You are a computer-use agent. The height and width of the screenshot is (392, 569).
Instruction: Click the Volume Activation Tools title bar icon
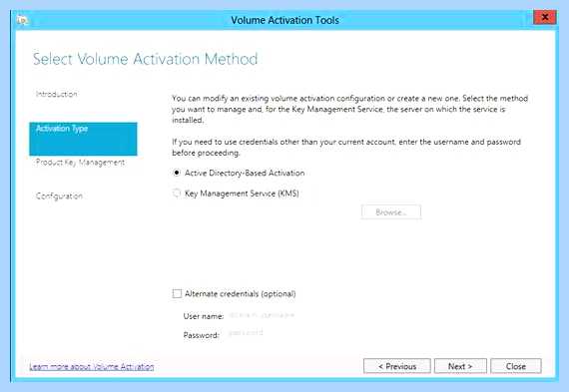[x=23, y=20]
